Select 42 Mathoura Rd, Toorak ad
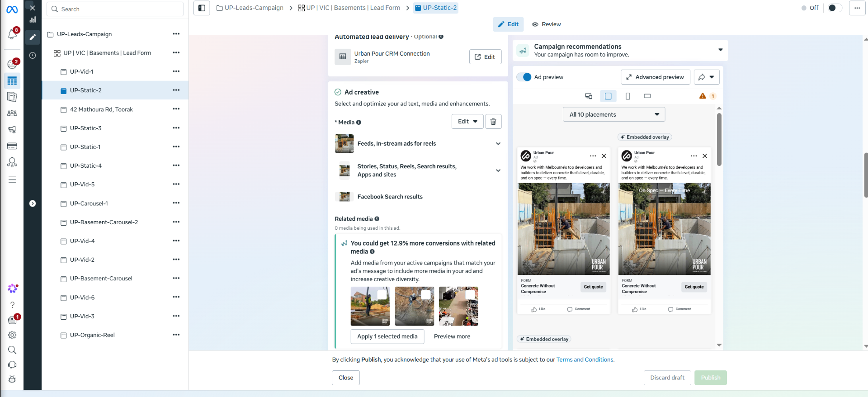Image resolution: width=868 pixels, height=397 pixels. 101,109
